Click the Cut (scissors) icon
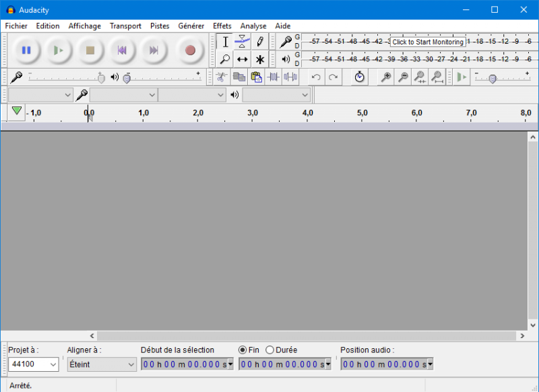The height and width of the screenshot is (392, 539). pos(222,77)
